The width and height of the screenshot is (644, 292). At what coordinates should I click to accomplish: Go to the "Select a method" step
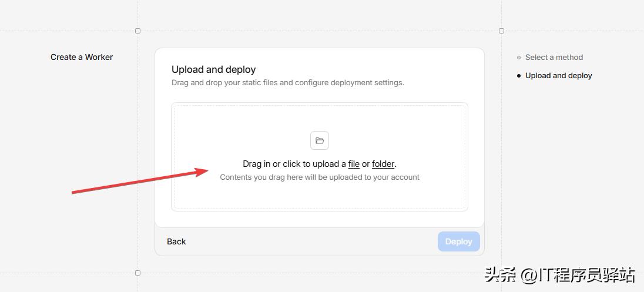tap(554, 58)
